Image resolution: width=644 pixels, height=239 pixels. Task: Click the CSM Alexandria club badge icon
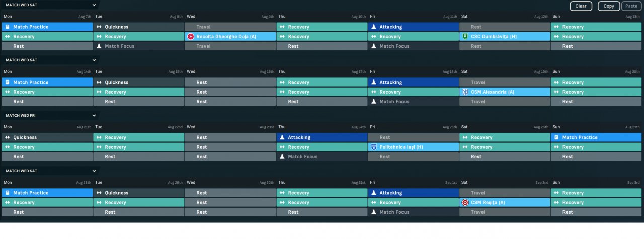[x=465, y=92]
